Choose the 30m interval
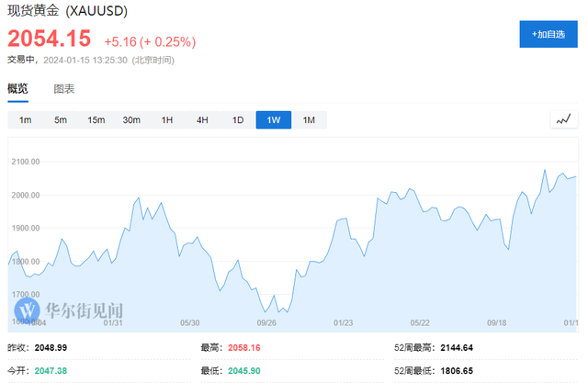The image size is (588, 383). click(131, 120)
